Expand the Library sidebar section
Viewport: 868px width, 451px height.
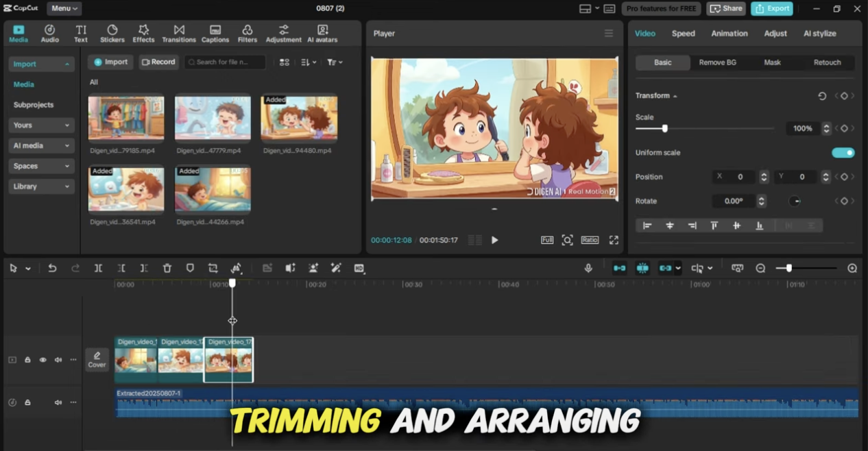[x=41, y=186]
